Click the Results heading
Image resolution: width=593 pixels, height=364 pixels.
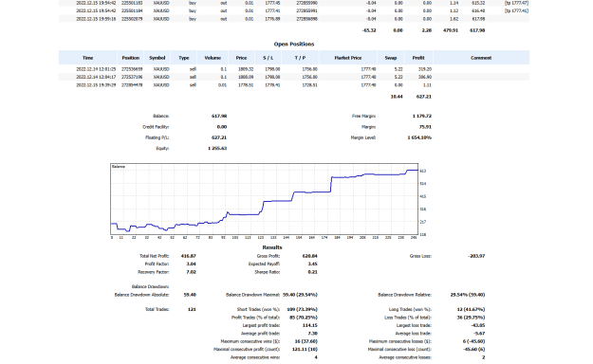click(x=272, y=247)
